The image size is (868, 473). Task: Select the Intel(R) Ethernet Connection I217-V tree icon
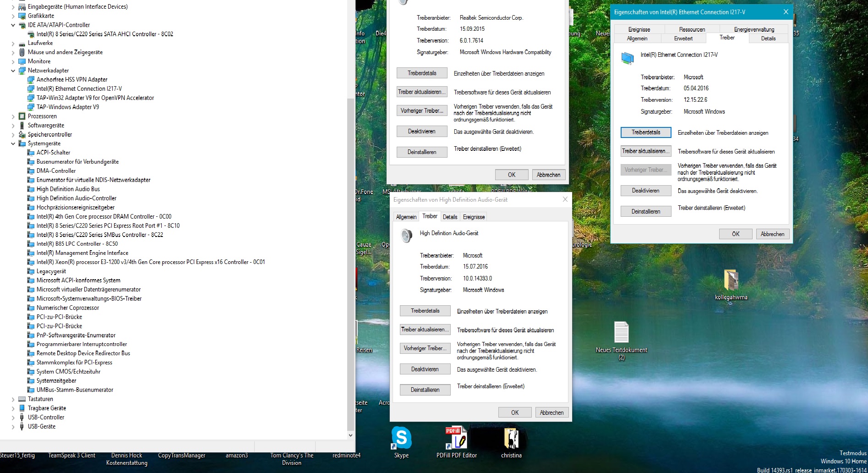coord(31,88)
